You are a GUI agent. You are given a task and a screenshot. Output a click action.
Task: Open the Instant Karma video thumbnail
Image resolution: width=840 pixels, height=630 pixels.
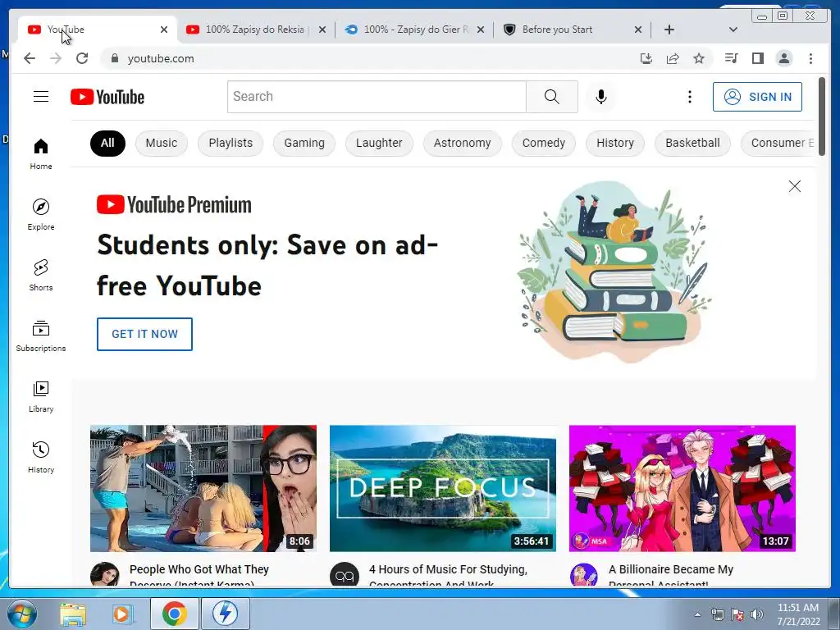tap(203, 488)
